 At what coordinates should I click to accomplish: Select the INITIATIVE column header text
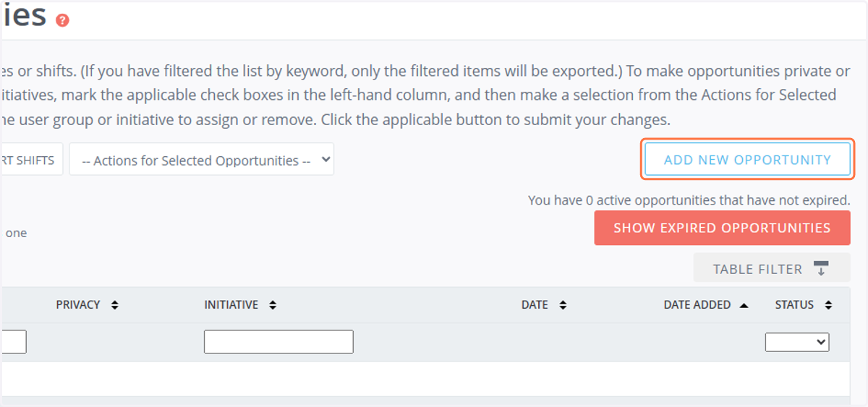click(x=231, y=305)
